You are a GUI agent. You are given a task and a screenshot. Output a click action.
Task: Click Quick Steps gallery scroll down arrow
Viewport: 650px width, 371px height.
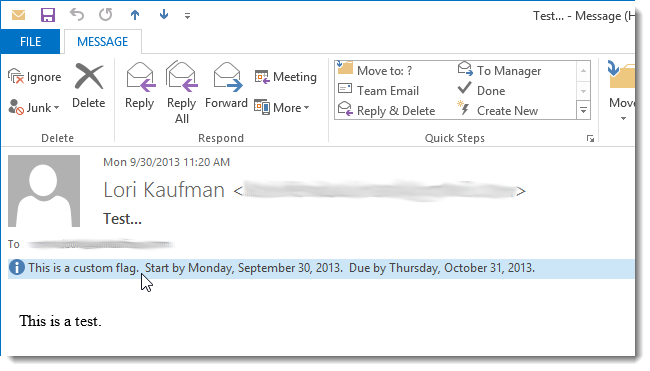[x=583, y=91]
